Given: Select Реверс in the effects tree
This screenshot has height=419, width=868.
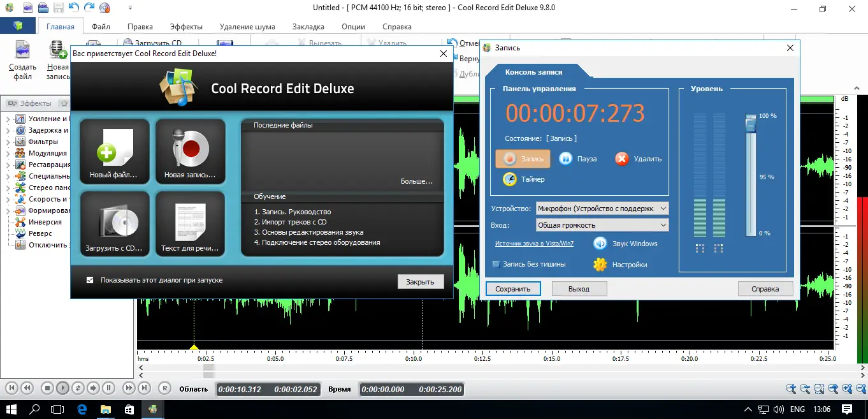Looking at the screenshot, I should 40,233.
